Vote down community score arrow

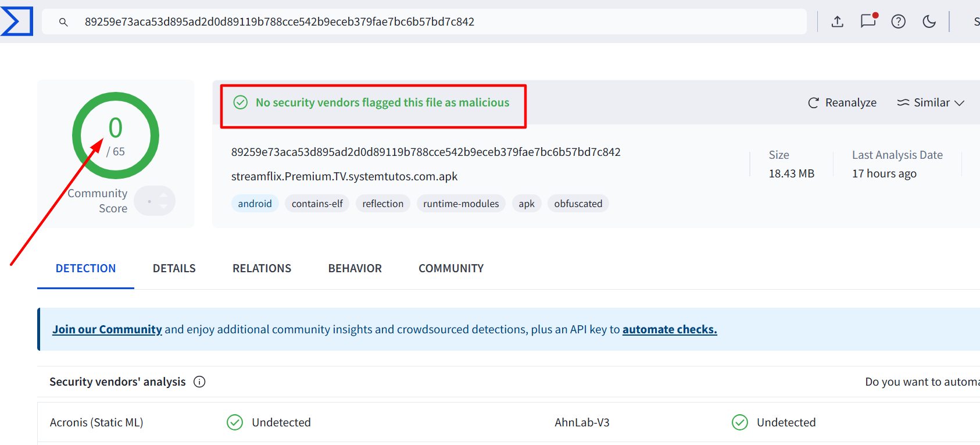click(x=164, y=207)
